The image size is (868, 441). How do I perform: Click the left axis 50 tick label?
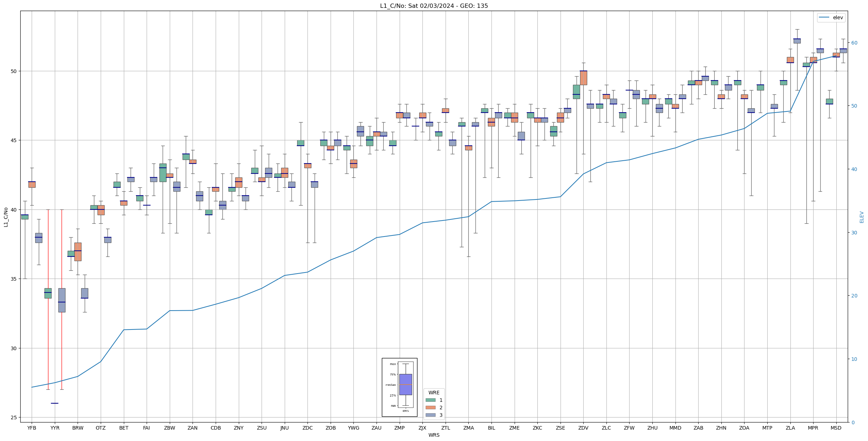(14, 71)
